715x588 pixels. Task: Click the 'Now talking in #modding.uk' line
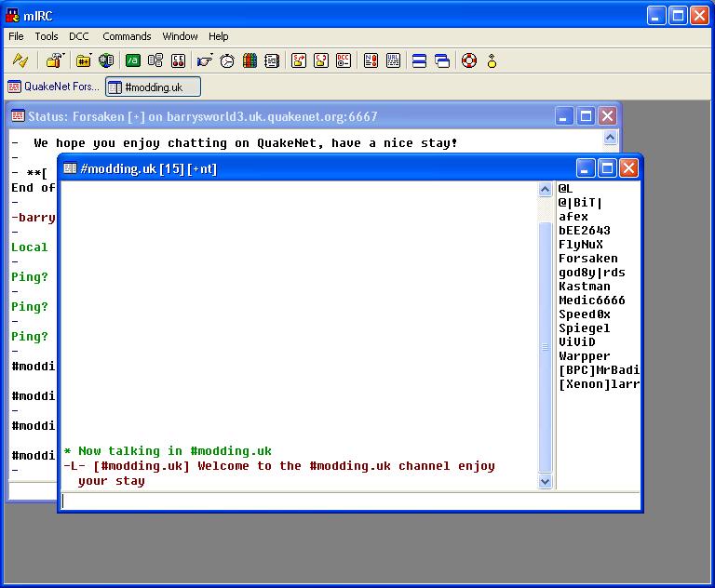[x=168, y=451]
